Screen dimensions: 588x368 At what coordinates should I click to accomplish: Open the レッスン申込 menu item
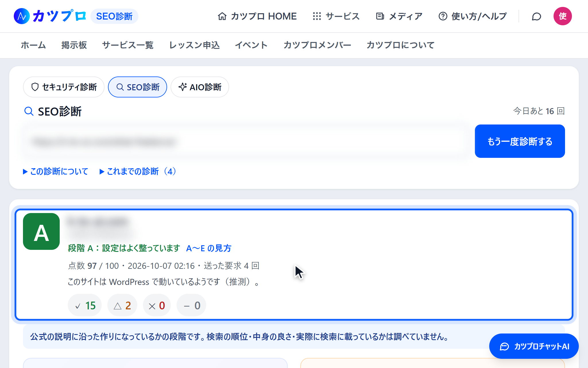(194, 45)
